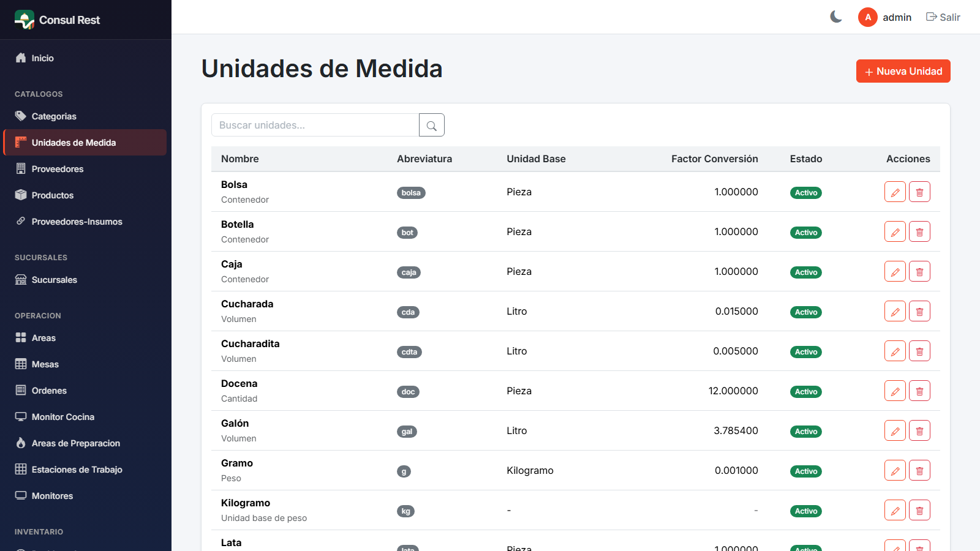Click the Activo badge in Gramo row

click(x=806, y=471)
